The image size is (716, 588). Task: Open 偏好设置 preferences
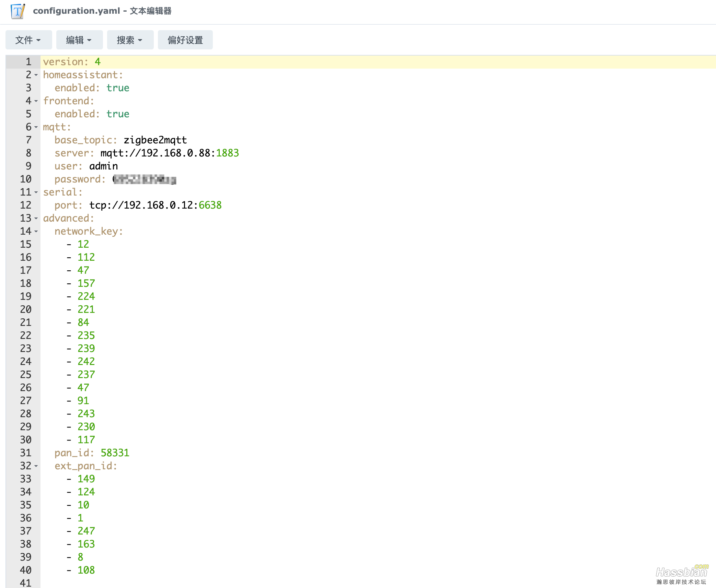[x=185, y=40]
